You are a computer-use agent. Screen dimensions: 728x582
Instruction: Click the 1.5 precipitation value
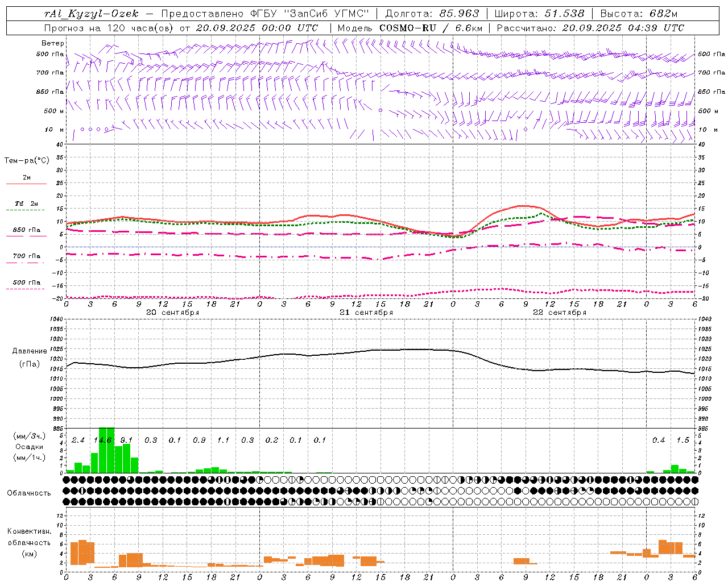pos(682,440)
